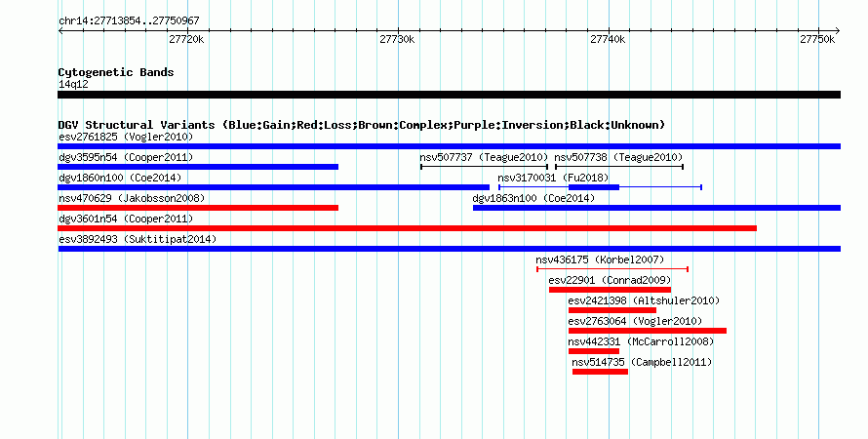The height and width of the screenshot is (439, 868).
Task: Open variant dgv1860n100 (Coe2014) label
Action: (x=120, y=178)
